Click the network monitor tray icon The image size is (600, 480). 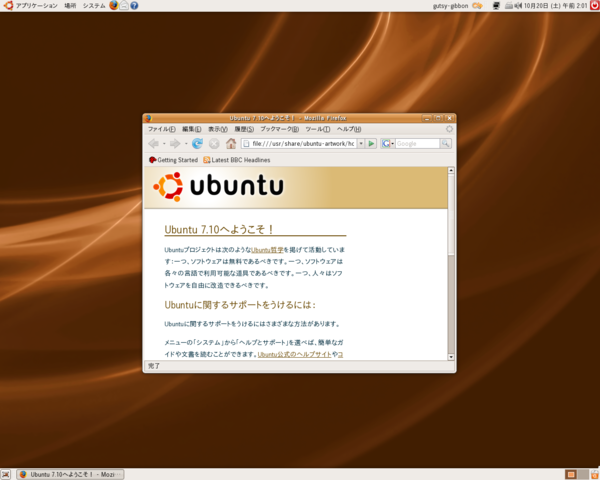[496, 5]
